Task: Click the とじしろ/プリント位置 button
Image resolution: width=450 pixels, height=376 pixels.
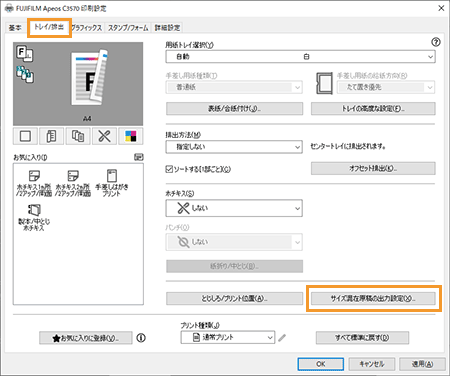Action: [235, 299]
